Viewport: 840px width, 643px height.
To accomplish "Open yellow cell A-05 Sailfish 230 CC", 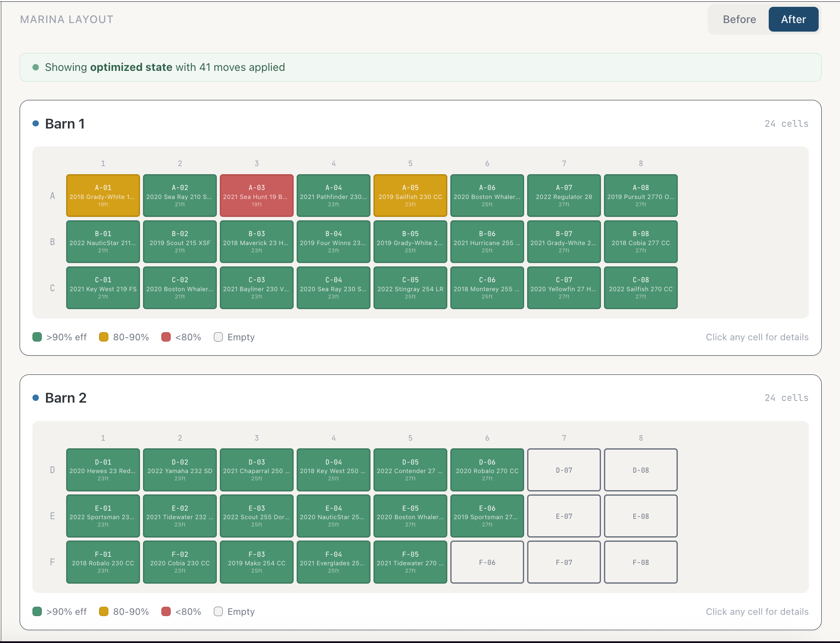I will (410, 196).
